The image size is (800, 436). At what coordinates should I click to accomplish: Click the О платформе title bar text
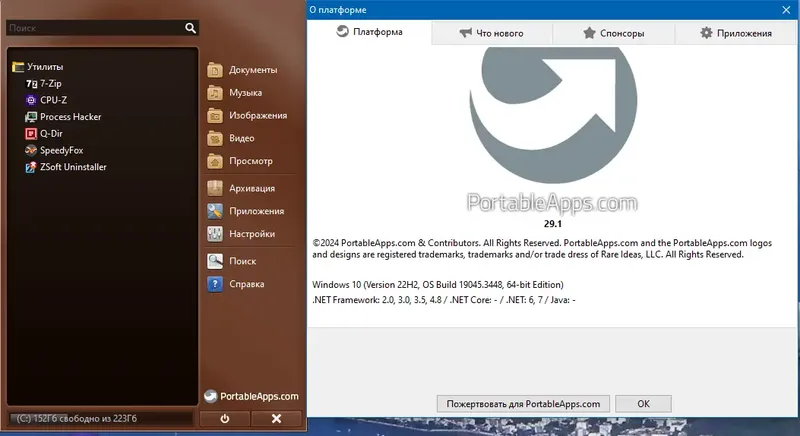click(338, 10)
